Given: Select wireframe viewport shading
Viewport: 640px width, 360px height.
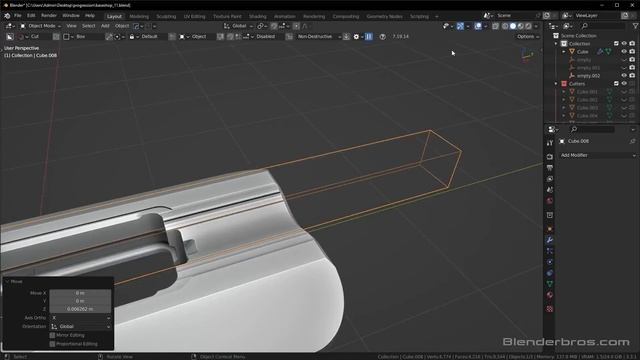Looking at the screenshot, I should tap(505, 26).
